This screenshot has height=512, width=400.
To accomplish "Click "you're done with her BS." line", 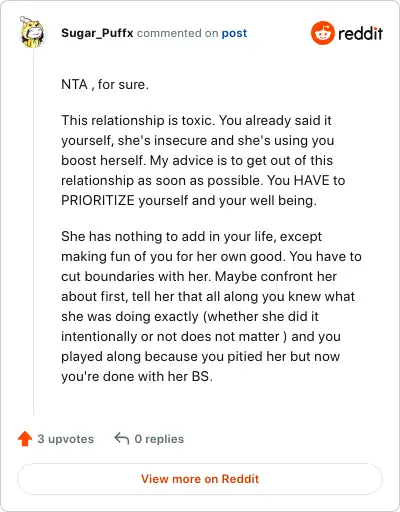I will tap(137, 376).
